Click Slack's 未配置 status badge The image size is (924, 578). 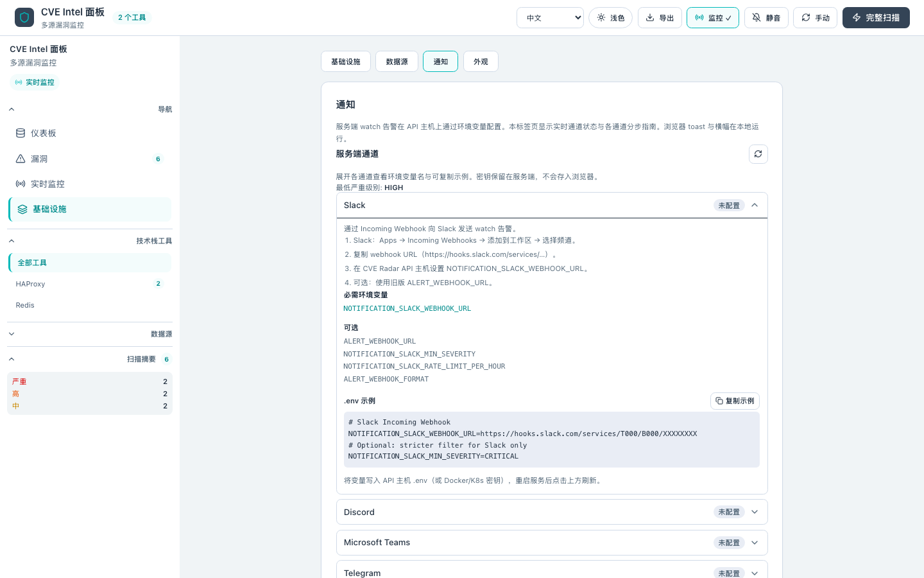729,206
